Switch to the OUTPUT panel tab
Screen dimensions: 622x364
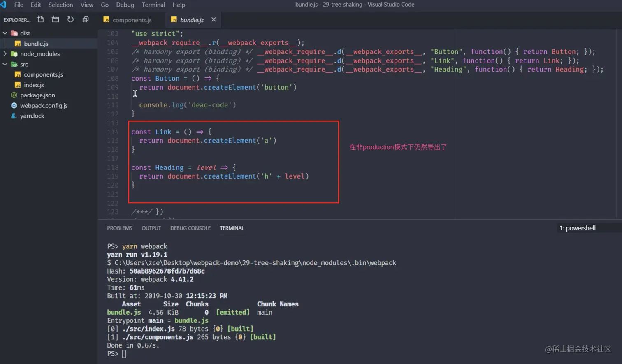click(x=151, y=228)
